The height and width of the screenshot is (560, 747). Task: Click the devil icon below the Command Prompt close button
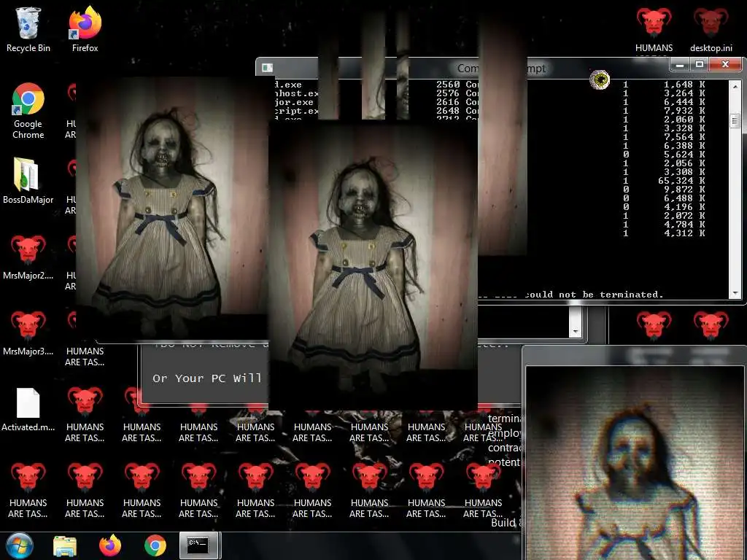tap(711, 325)
